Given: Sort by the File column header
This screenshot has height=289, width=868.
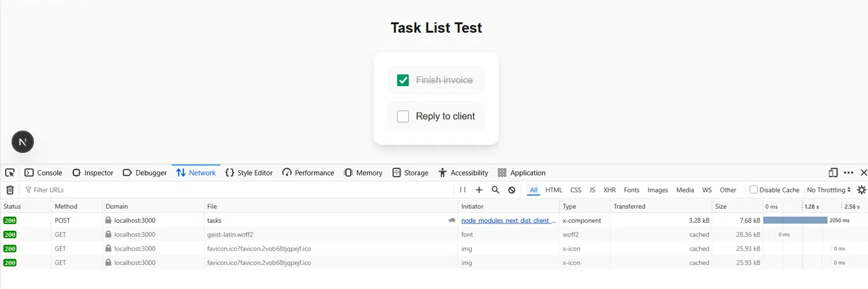Looking at the screenshot, I should [x=331, y=206].
